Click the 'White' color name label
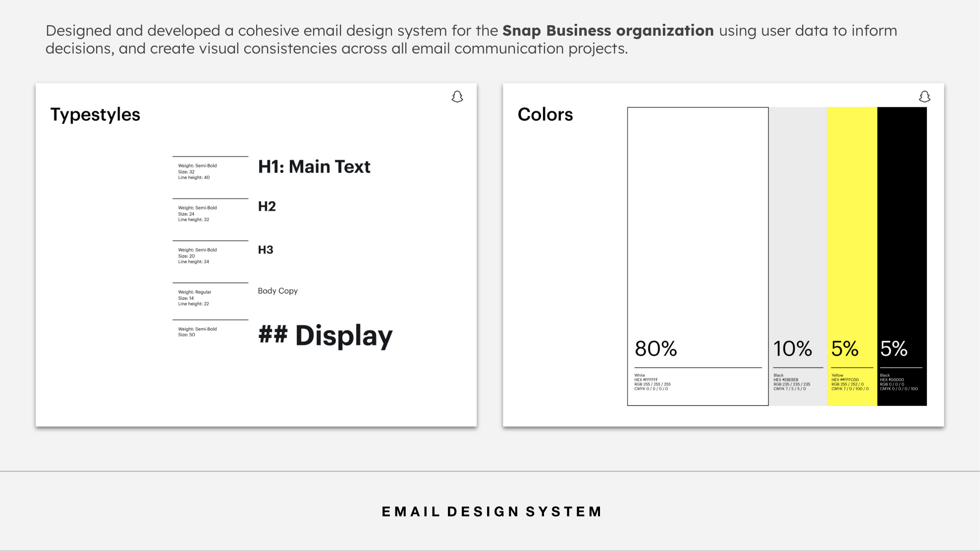 pos(640,376)
